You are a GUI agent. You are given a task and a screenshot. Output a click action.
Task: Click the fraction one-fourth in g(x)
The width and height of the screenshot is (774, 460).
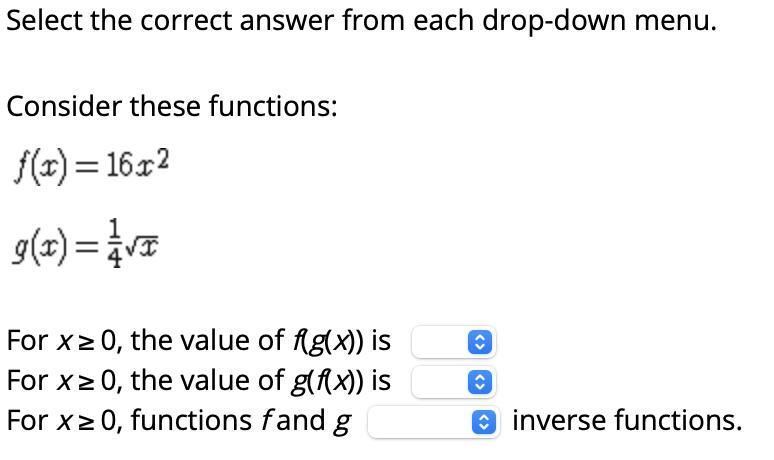click(115, 244)
